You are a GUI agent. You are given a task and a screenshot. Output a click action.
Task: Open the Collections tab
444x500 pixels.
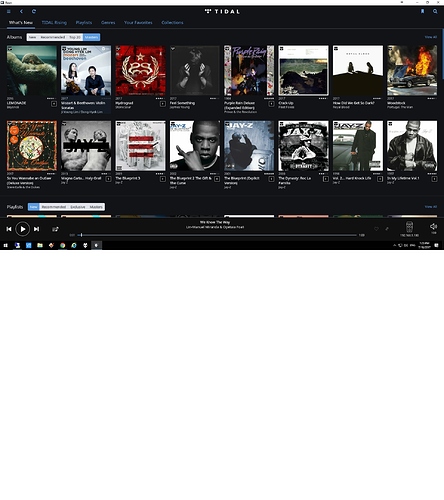172,23
